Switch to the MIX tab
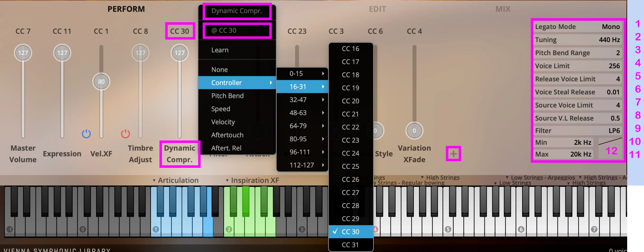The image size is (644, 252). click(x=503, y=9)
